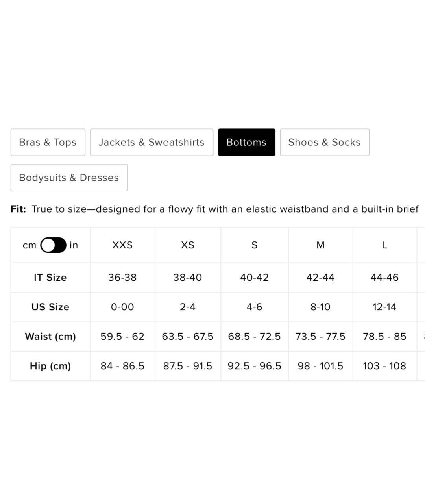The height and width of the screenshot is (504, 425).
Task: Select the L column header
Action: click(x=384, y=245)
